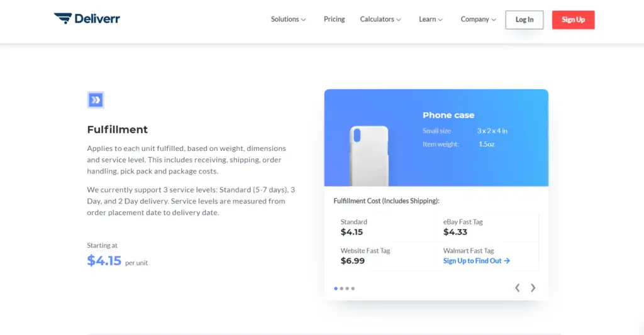
Task: Jump to the third carousel dot
Action: click(347, 288)
